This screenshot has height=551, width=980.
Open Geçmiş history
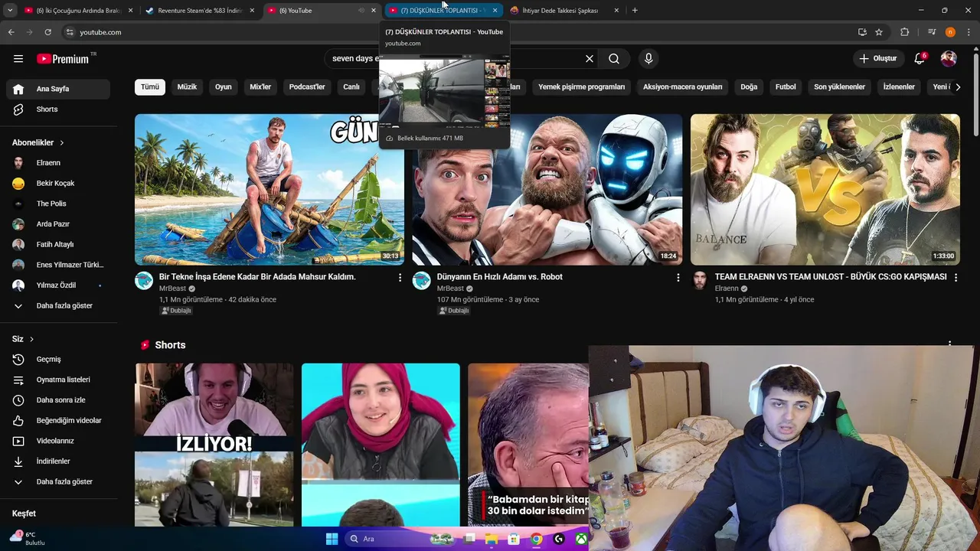click(x=58, y=360)
